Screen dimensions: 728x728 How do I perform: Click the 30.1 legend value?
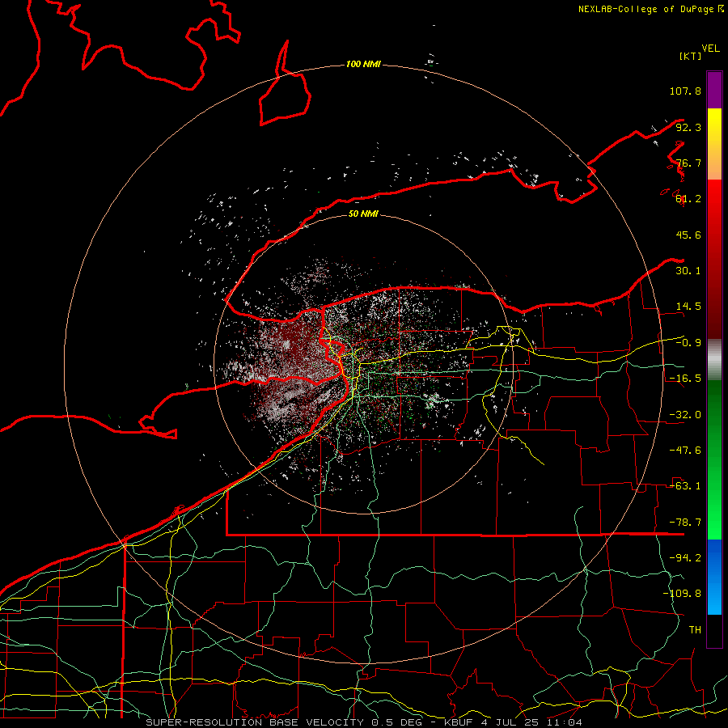[688, 271]
